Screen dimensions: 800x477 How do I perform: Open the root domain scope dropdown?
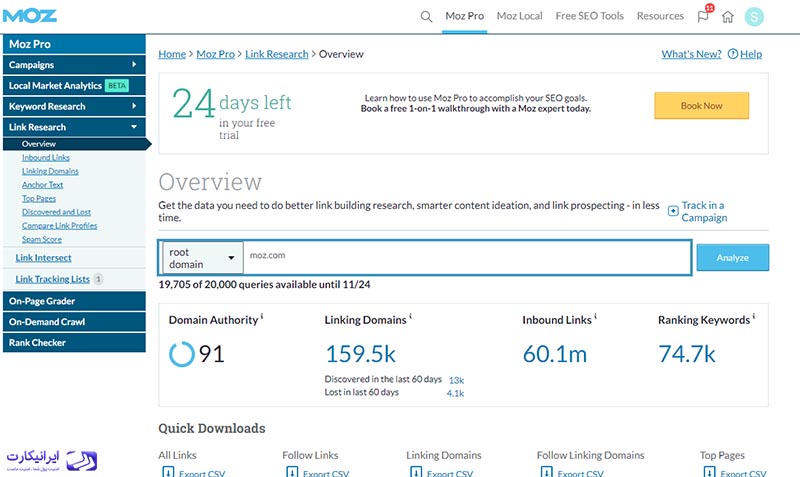[x=203, y=258]
